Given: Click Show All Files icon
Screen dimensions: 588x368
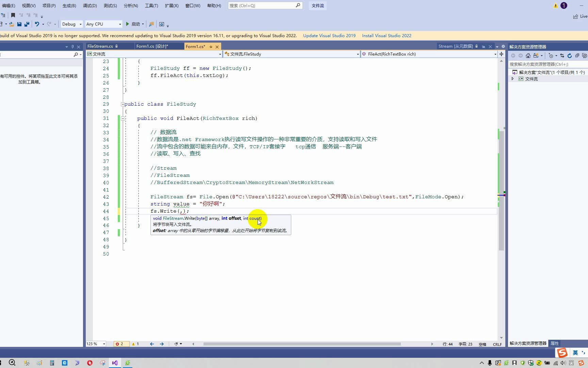Looking at the screenshot, I should 585,56.
